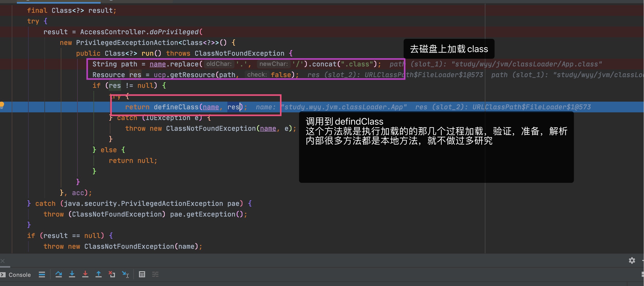The width and height of the screenshot is (644, 286).
Task: Click the layout settings icon at toolbar end
Action: (156, 274)
